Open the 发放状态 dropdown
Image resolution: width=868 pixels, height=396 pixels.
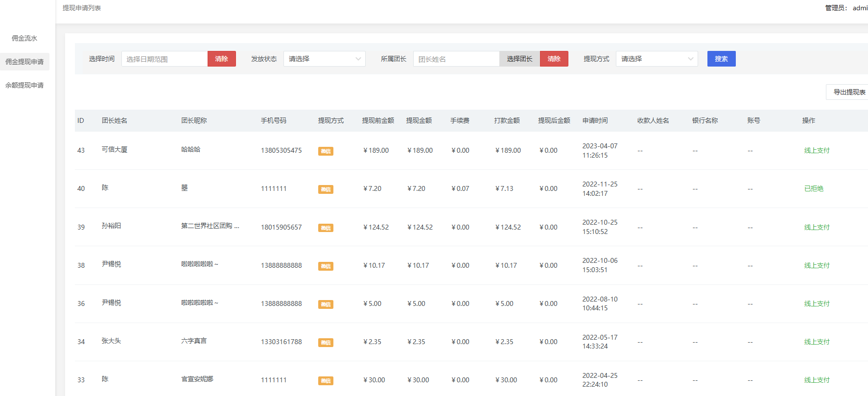coord(324,59)
